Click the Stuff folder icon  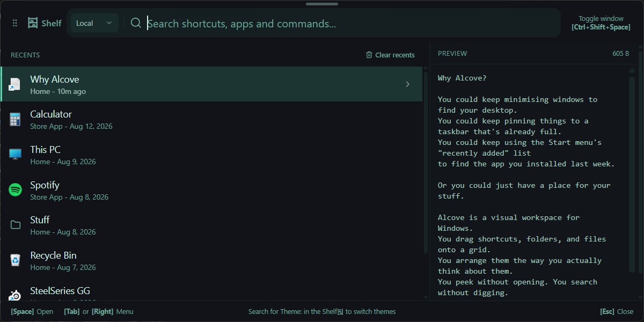[x=16, y=225]
